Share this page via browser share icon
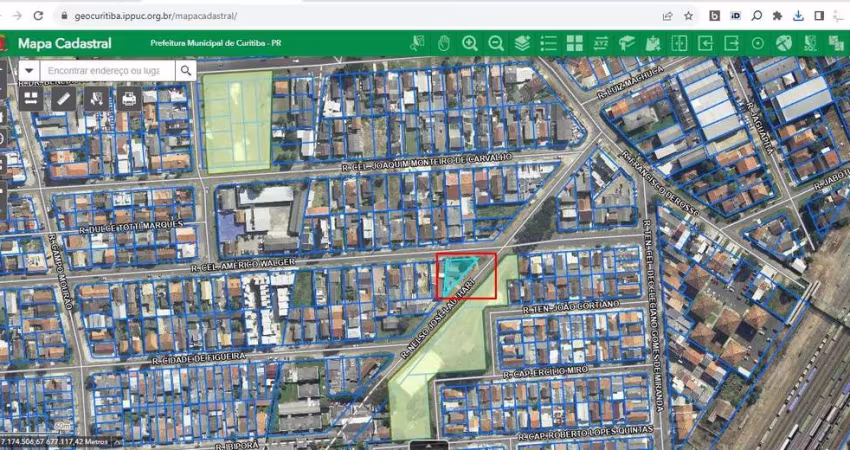 pos(667,16)
